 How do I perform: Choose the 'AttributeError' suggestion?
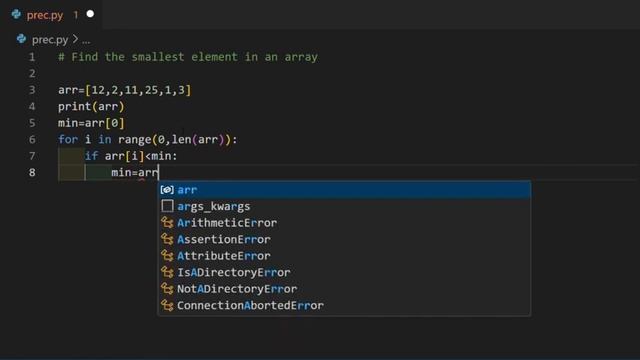344,256
